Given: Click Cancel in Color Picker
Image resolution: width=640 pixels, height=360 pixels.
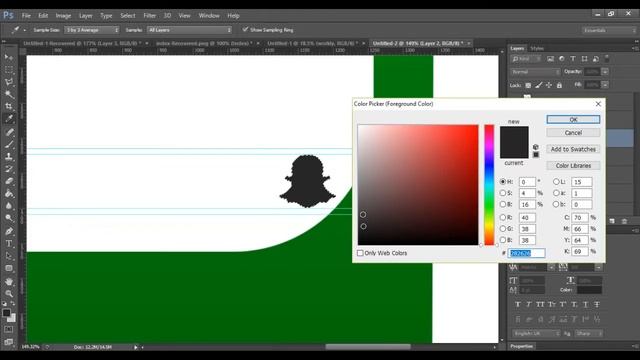Looking at the screenshot, I should click(x=573, y=133).
